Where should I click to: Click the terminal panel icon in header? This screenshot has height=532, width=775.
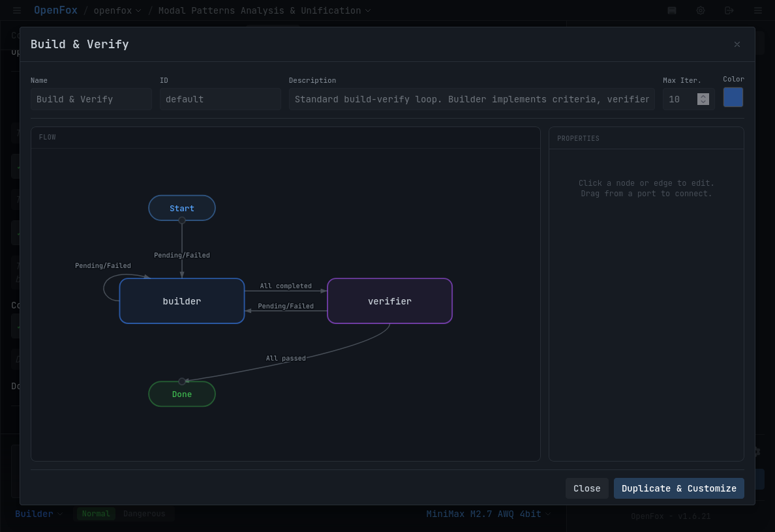tap(672, 10)
